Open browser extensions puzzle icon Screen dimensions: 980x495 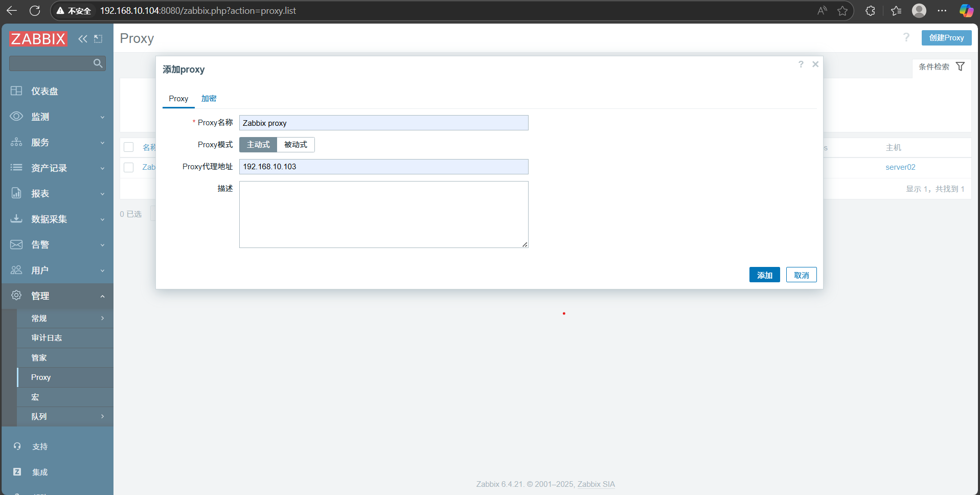click(x=870, y=11)
